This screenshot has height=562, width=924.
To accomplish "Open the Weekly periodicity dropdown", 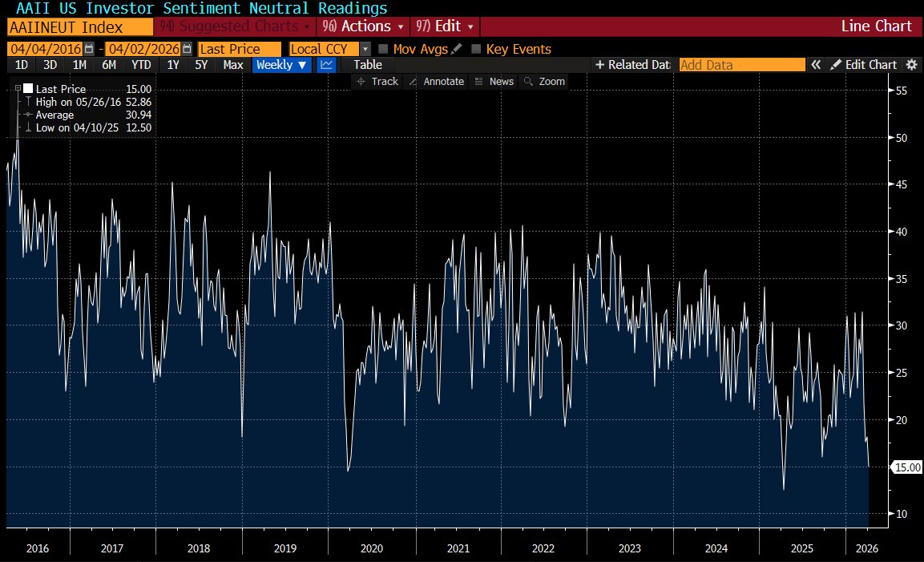I will (281, 65).
